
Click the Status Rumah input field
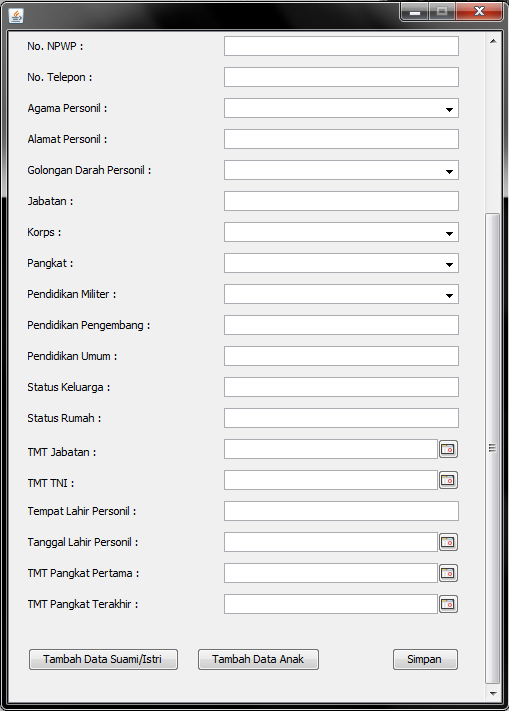coord(341,418)
